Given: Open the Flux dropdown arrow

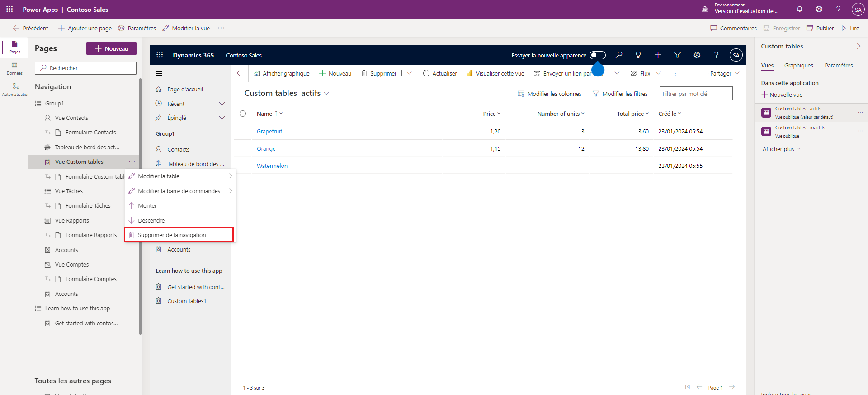Looking at the screenshot, I should tap(658, 73).
